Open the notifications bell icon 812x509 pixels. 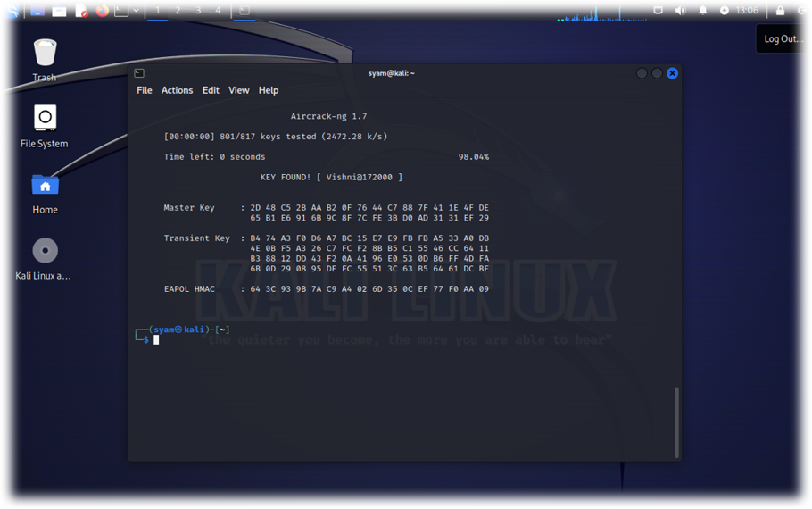(703, 11)
